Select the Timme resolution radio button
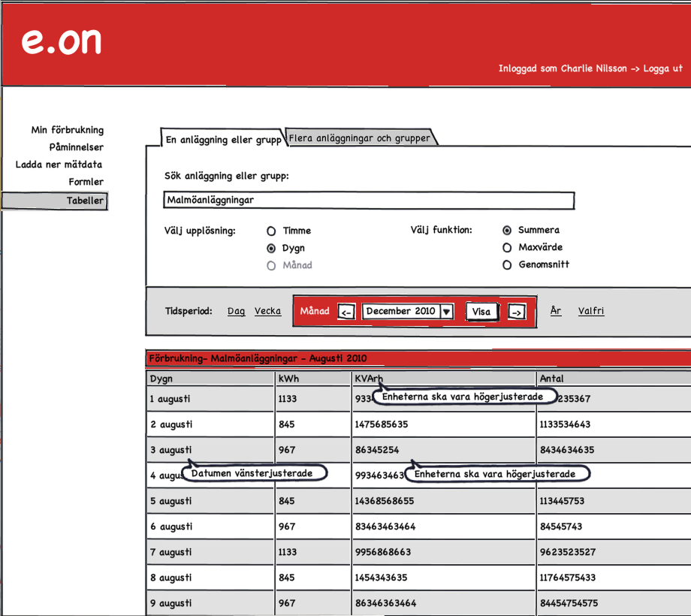 click(x=272, y=231)
